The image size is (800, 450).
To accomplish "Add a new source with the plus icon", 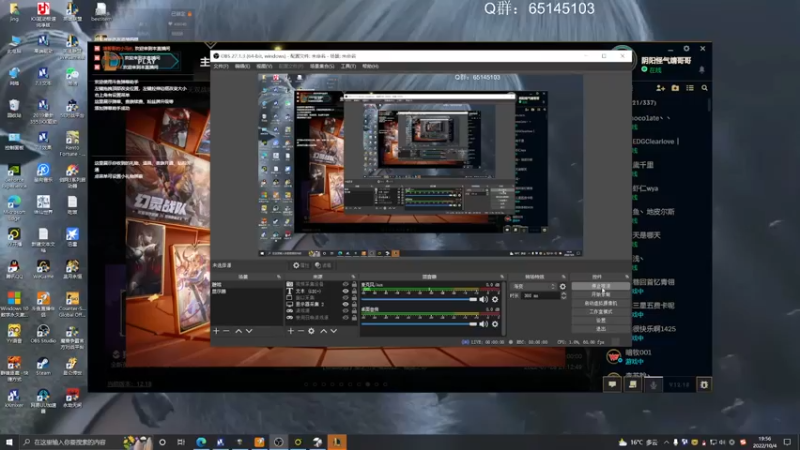I will click(290, 331).
